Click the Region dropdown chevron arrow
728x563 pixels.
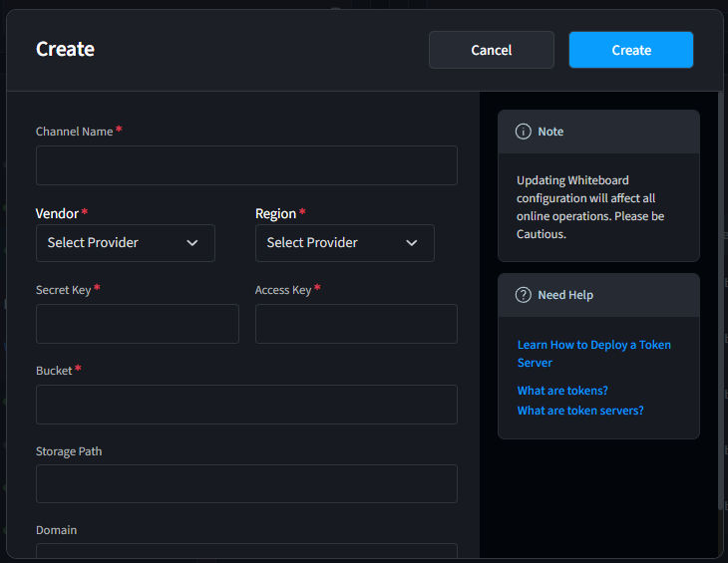(411, 243)
